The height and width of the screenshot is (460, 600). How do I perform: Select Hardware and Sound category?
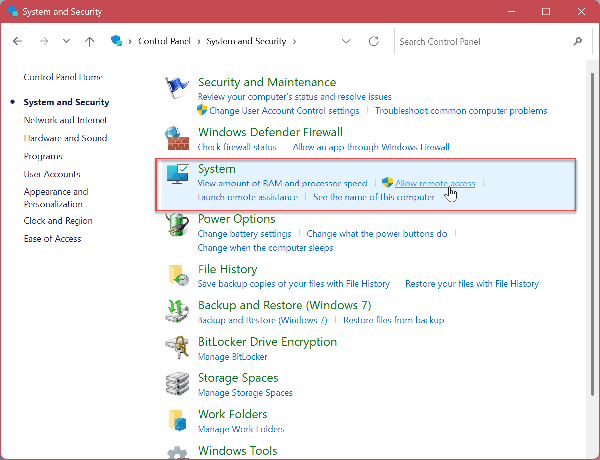(65, 138)
